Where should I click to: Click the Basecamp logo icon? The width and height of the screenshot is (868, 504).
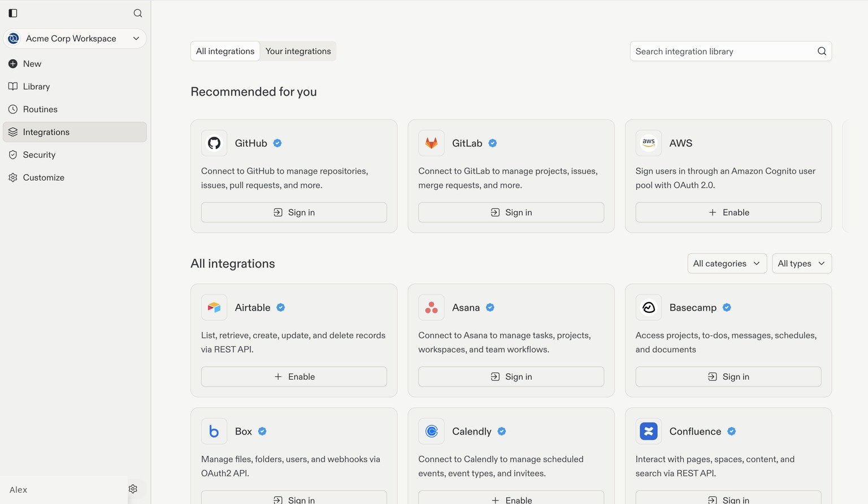(648, 308)
